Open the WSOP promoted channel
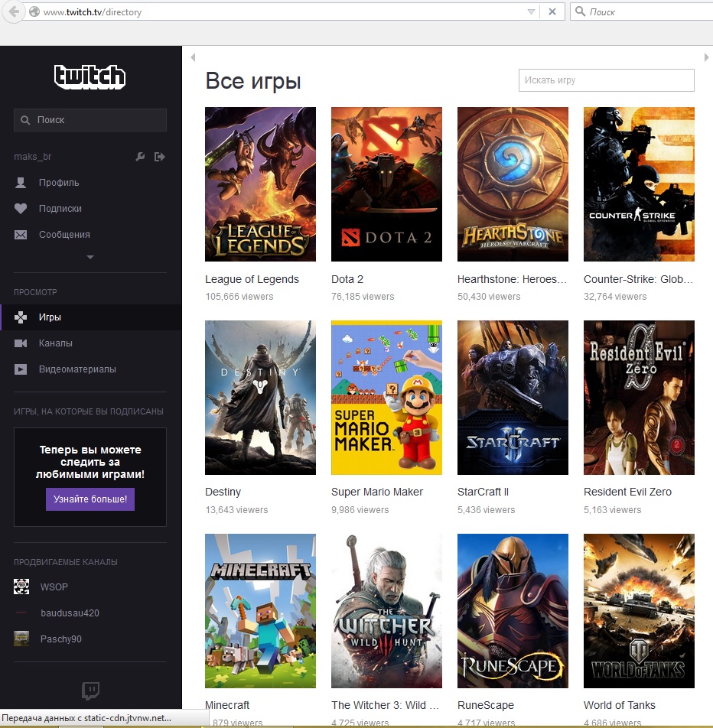 [54, 587]
